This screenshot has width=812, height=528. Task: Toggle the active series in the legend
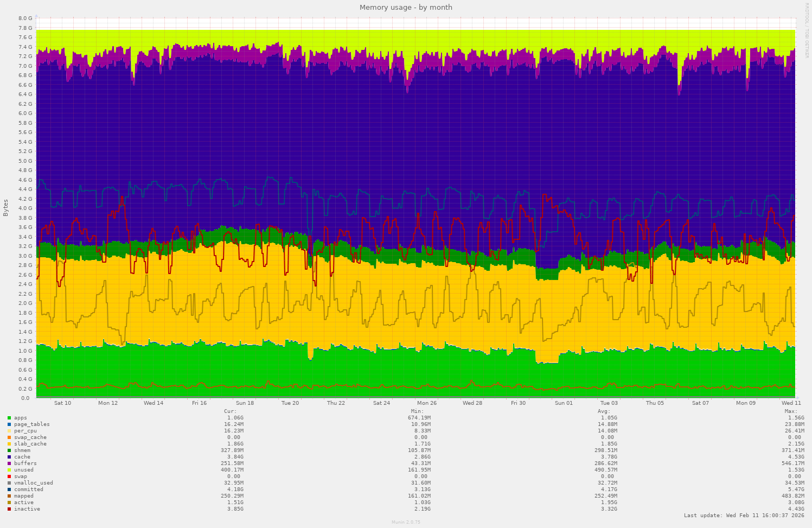click(x=23, y=502)
